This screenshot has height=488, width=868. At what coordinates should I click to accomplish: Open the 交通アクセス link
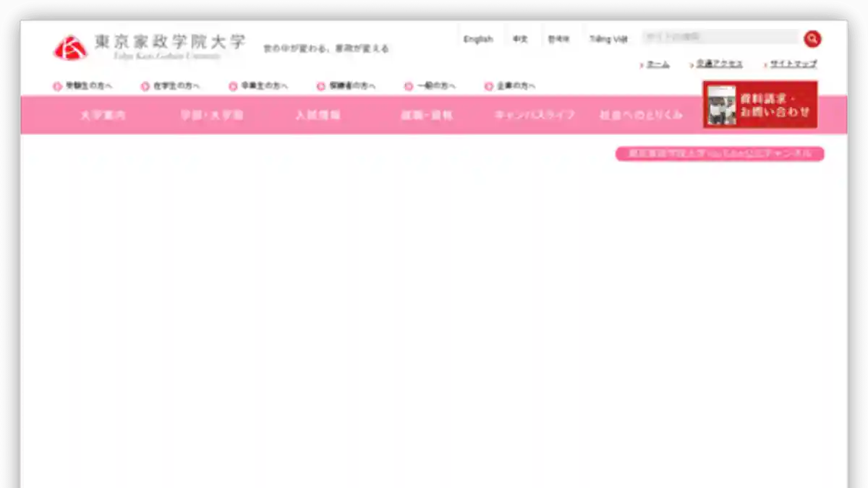point(719,64)
